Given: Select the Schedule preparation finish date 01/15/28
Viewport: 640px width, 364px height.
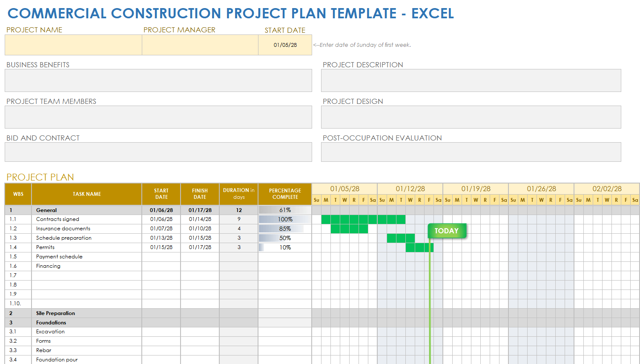Looking at the screenshot, I should coord(200,238).
